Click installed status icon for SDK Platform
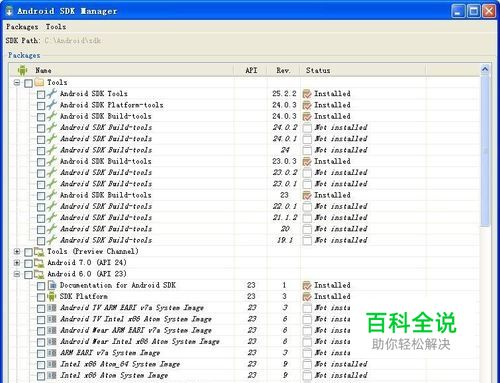The width and height of the screenshot is (500, 383). [x=307, y=297]
